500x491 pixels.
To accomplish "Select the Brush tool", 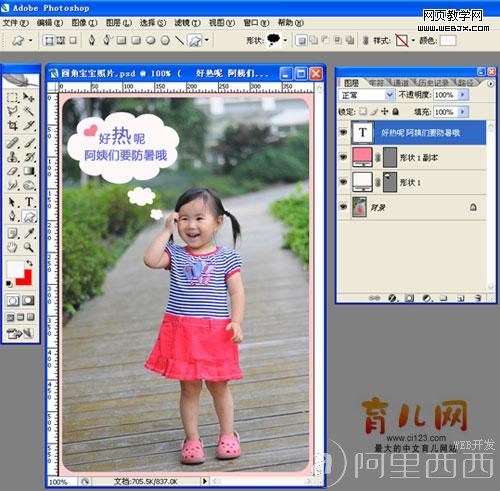I will (x=29, y=143).
